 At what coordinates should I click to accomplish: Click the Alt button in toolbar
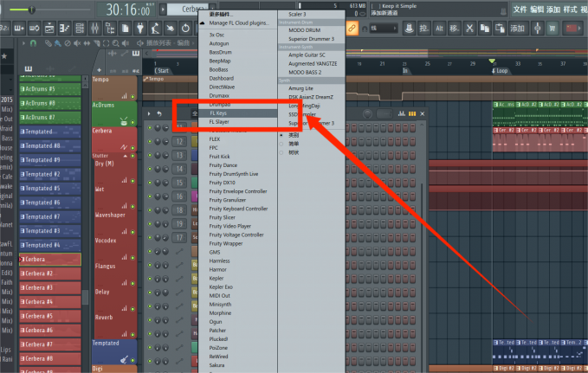(x=439, y=28)
